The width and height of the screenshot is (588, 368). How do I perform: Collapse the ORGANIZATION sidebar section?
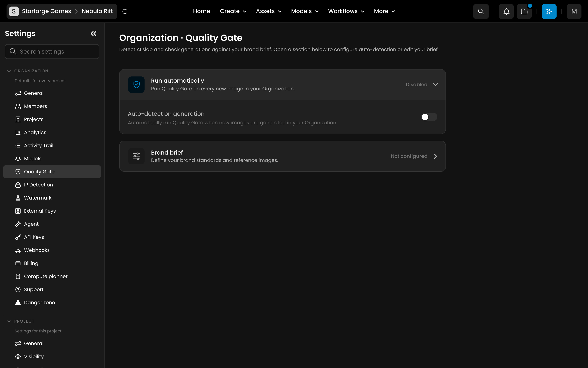pos(9,71)
